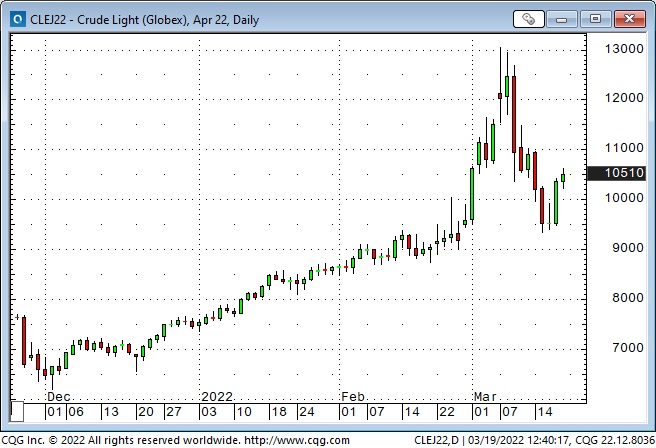Click the 10000 price axis label
The width and height of the screenshot is (656, 448).
point(624,197)
